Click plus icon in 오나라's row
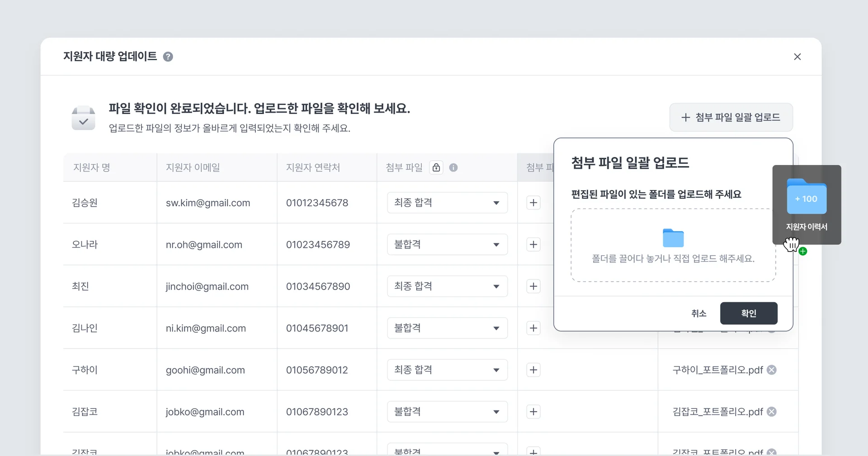This screenshot has width=868, height=456. point(533,244)
